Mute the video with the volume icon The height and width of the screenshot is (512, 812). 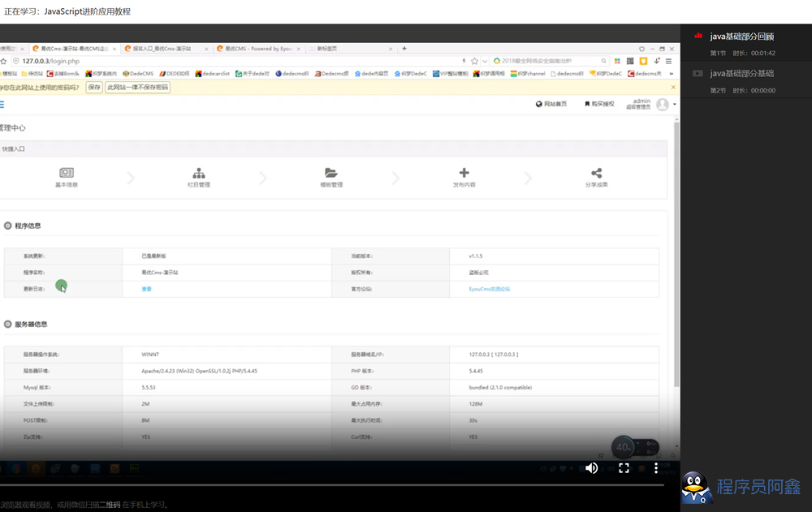(x=592, y=468)
